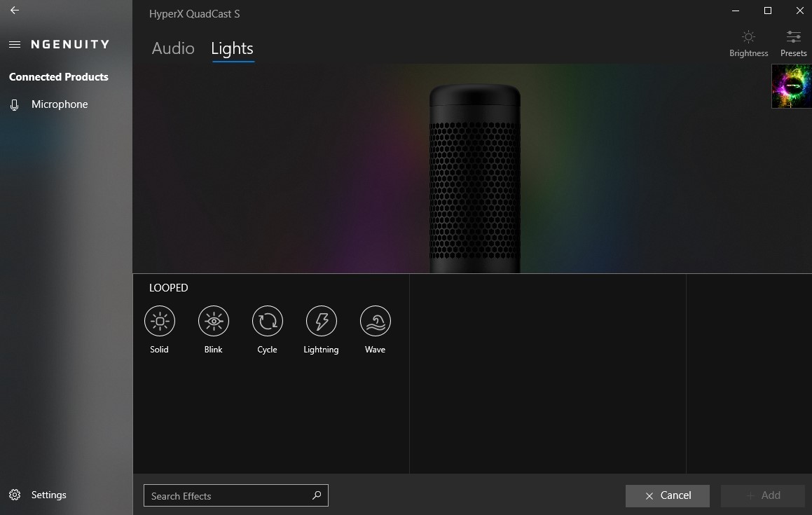Switch to the Audio tab
812x515 pixels.
pos(173,48)
